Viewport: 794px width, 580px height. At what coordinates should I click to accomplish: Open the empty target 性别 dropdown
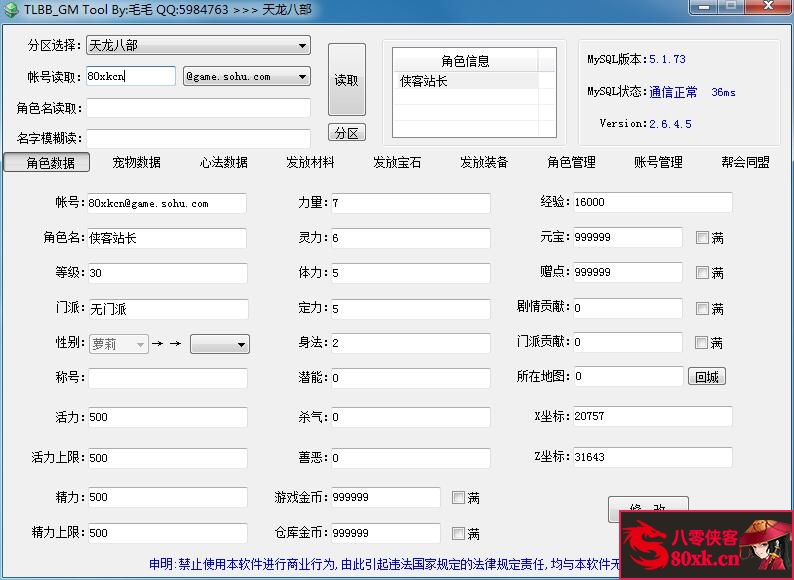click(x=220, y=344)
